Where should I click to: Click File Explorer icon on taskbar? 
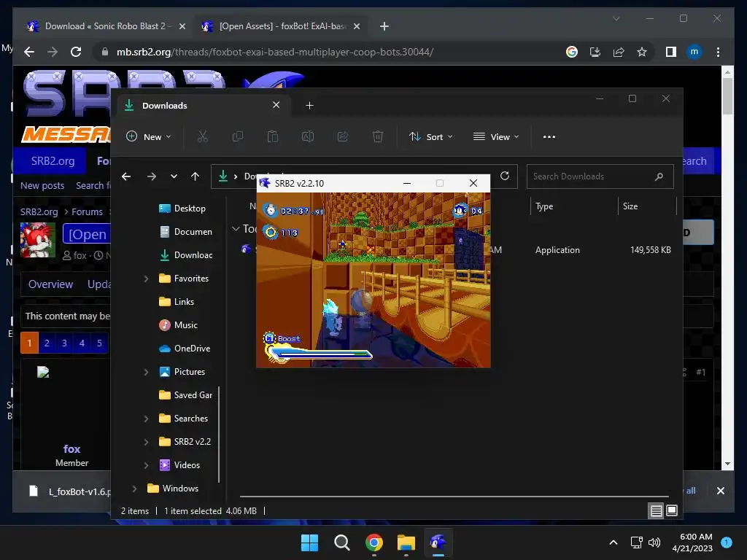406,542
